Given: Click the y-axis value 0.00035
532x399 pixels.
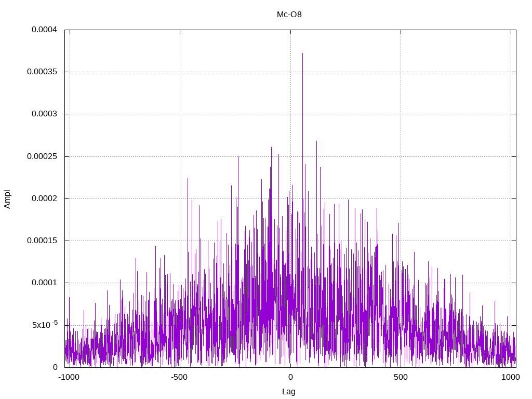Looking at the screenshot, I should (x=42, y=72).
